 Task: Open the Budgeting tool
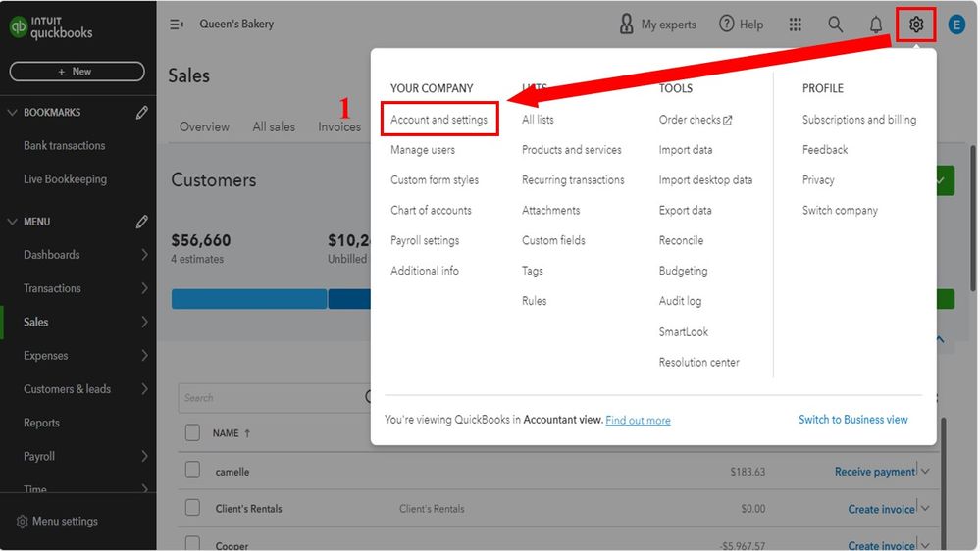(x=683, y=271)
